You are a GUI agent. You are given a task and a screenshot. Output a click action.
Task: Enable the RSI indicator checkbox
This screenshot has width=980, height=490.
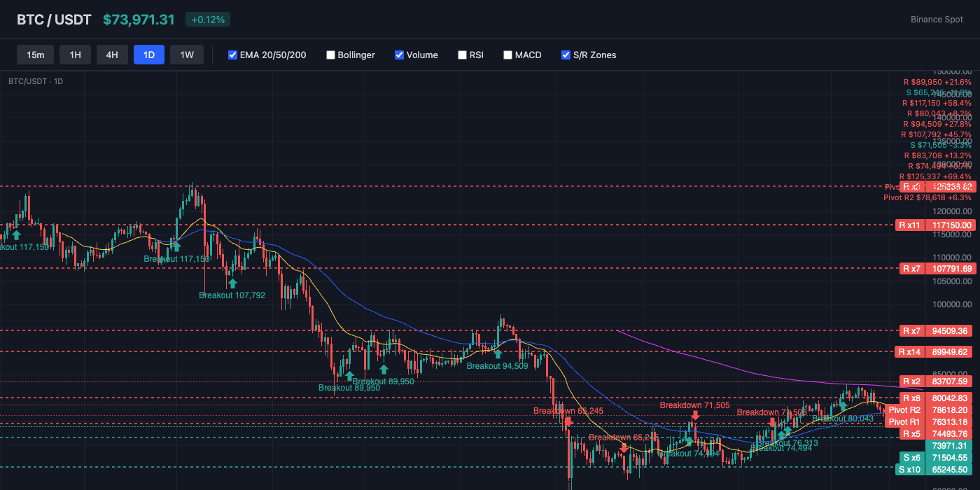[462, 55]
